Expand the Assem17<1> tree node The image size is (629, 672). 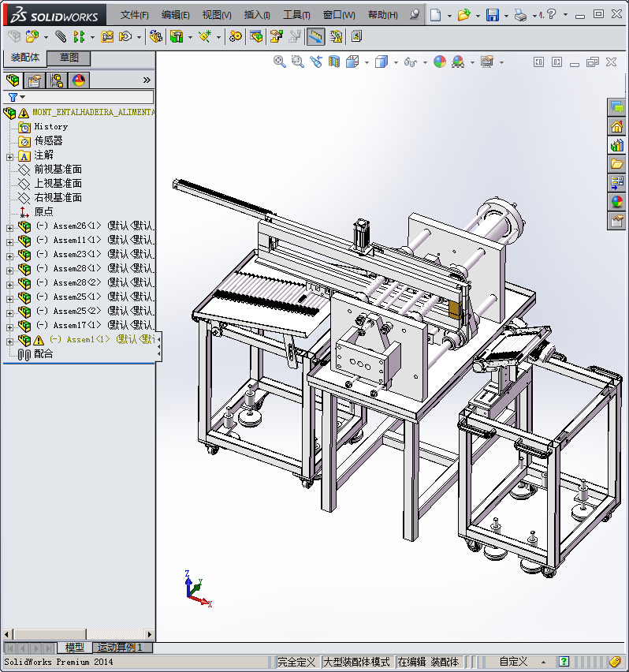click(9, 327)
